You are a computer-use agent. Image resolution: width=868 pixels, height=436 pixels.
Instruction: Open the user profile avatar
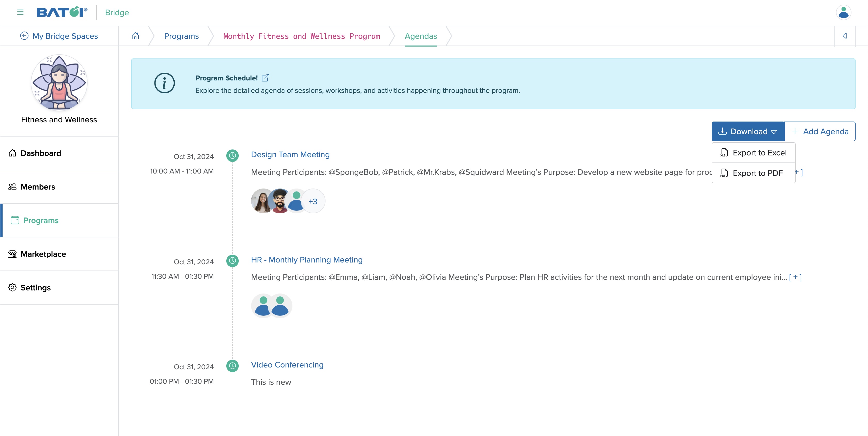pyautogui.click(x=843, y=12)
